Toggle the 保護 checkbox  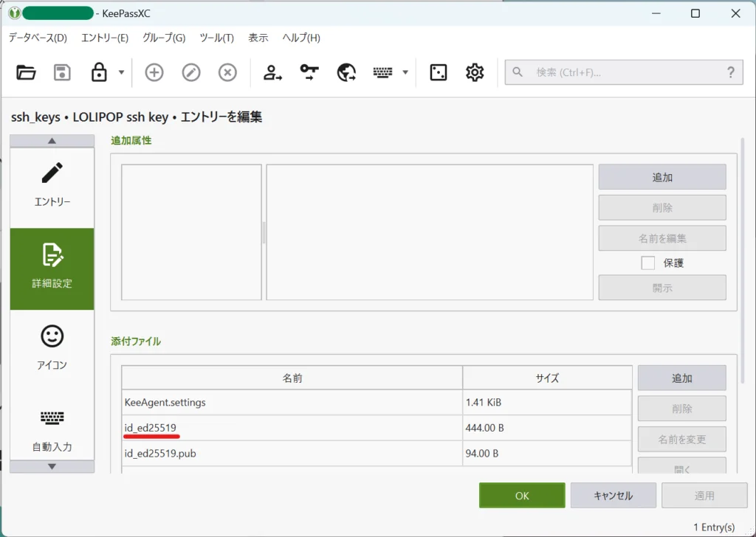click(648, 263)
